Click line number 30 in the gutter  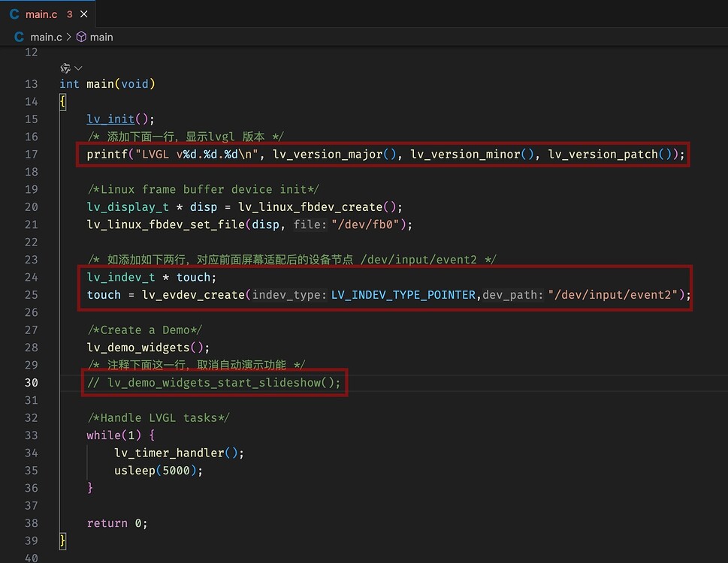31,382
